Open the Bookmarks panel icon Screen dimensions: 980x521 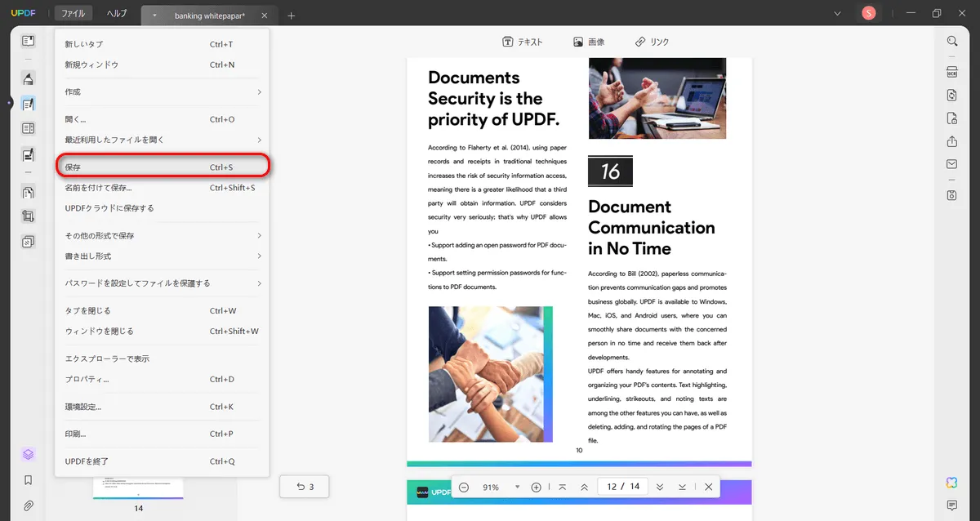tap(29, 480)
